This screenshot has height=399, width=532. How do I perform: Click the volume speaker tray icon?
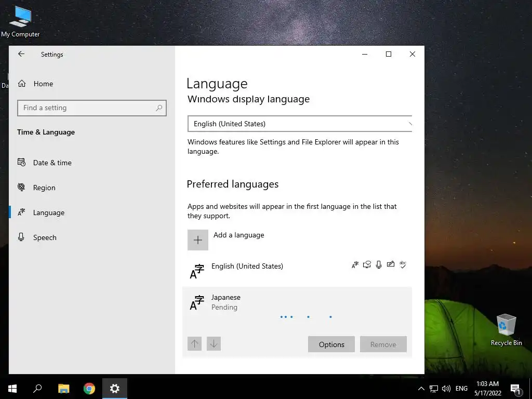(x=446, y=389)
